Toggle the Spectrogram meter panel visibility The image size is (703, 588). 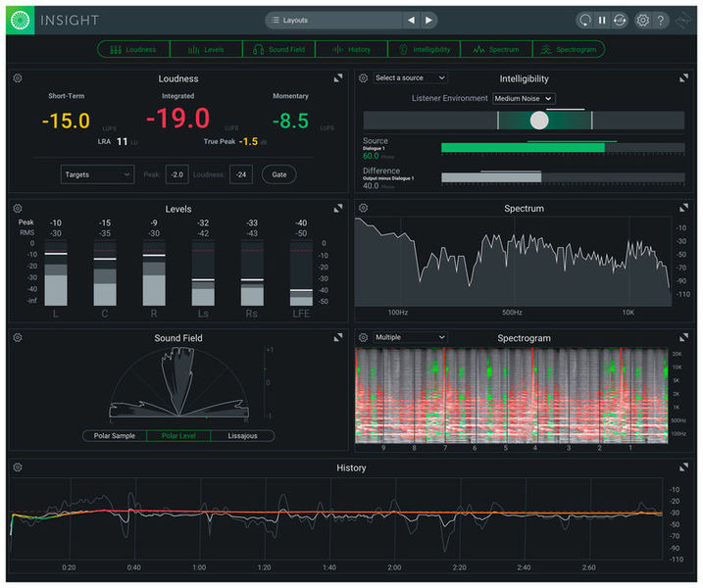coord(568,49)
